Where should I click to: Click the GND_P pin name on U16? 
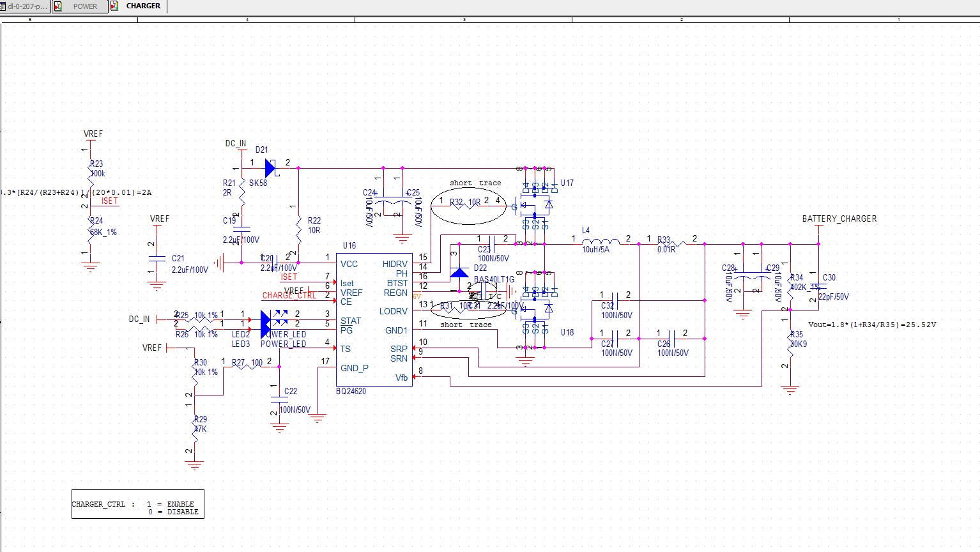coord(355,368)
